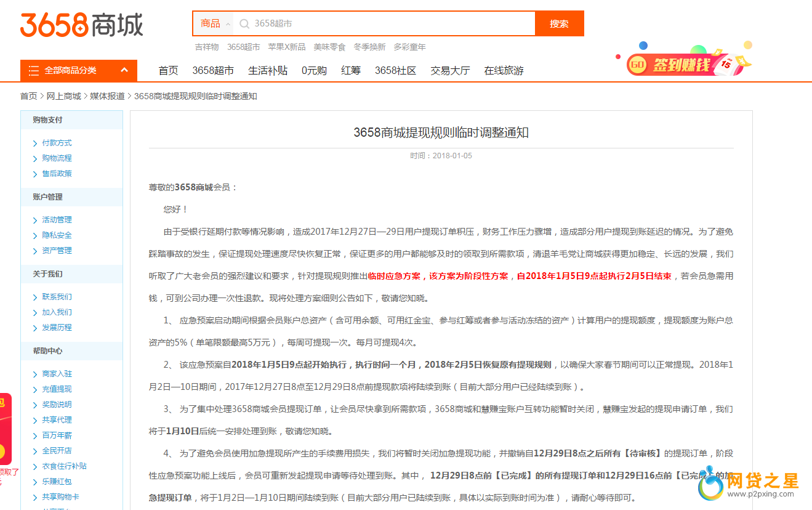The image size is (812, 510).
Task: Click the orange 搜索 button
Action: [559, 23]
